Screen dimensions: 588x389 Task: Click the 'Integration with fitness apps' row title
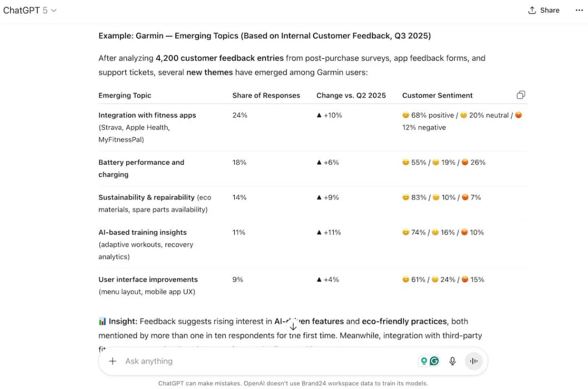coord(147,115)
